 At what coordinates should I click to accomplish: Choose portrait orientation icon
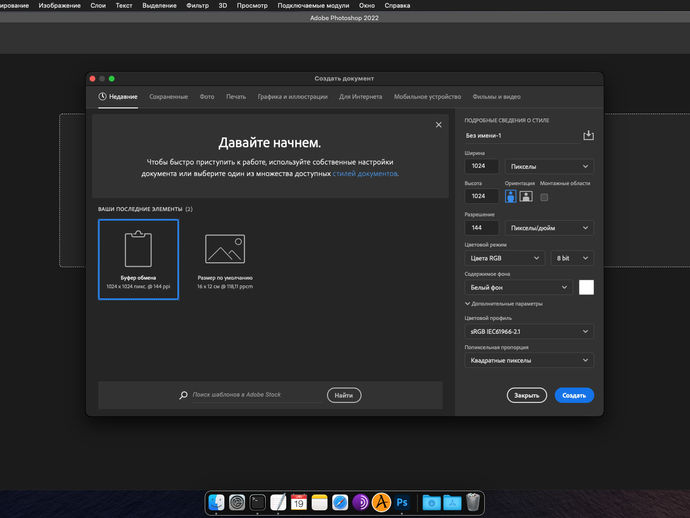click(510, 196)
